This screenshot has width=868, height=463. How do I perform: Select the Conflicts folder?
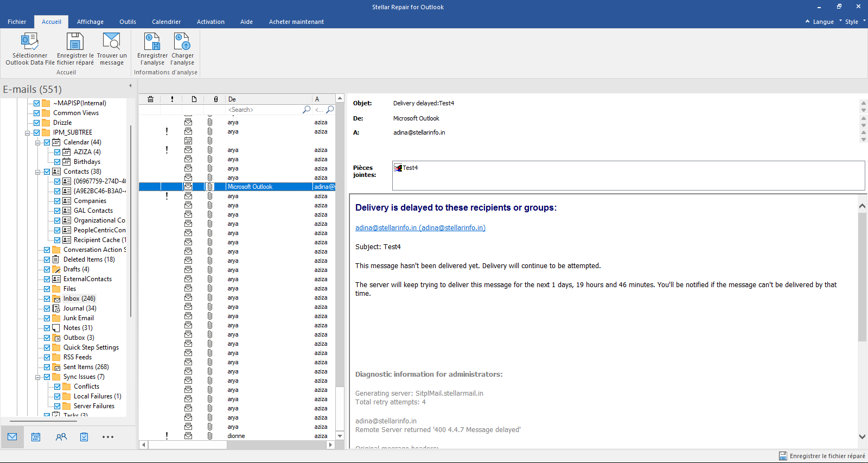(x=86, y=386)
